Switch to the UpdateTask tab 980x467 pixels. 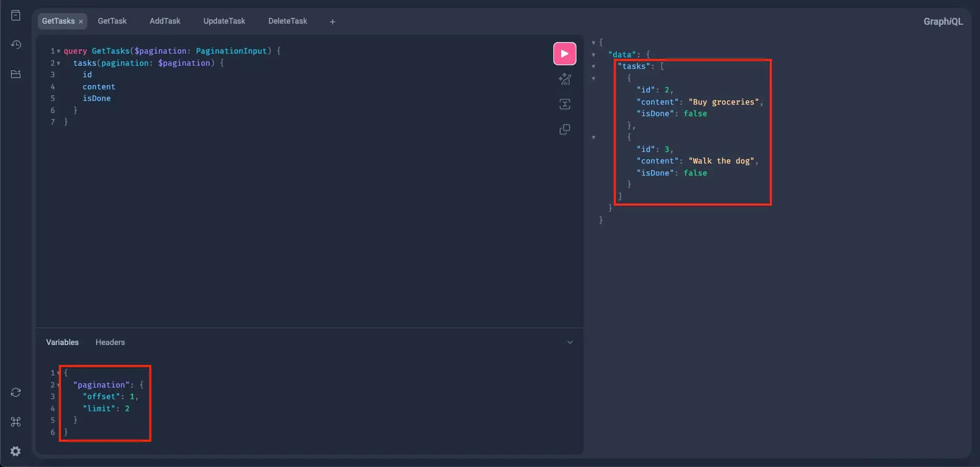point(224,21)
